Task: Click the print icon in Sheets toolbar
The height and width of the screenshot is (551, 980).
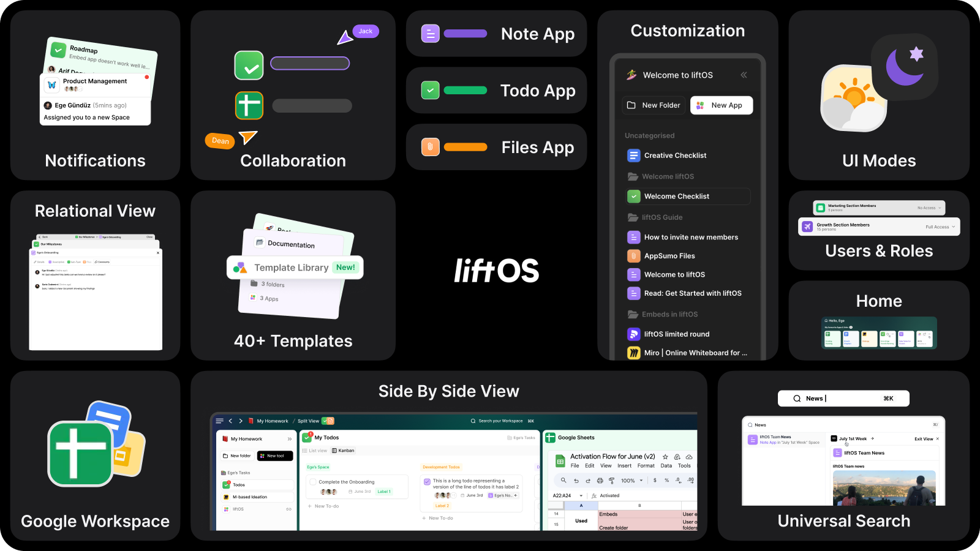Action: coord(600,481)
